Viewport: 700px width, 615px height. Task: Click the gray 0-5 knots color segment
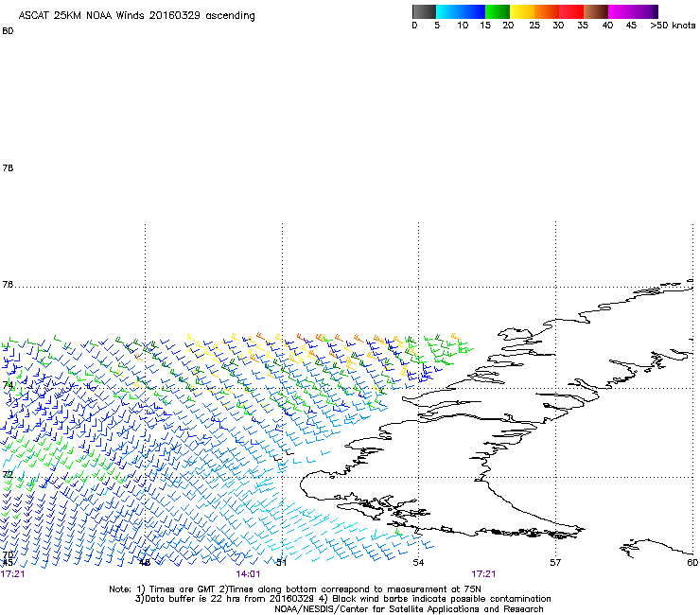pos(424,11)
